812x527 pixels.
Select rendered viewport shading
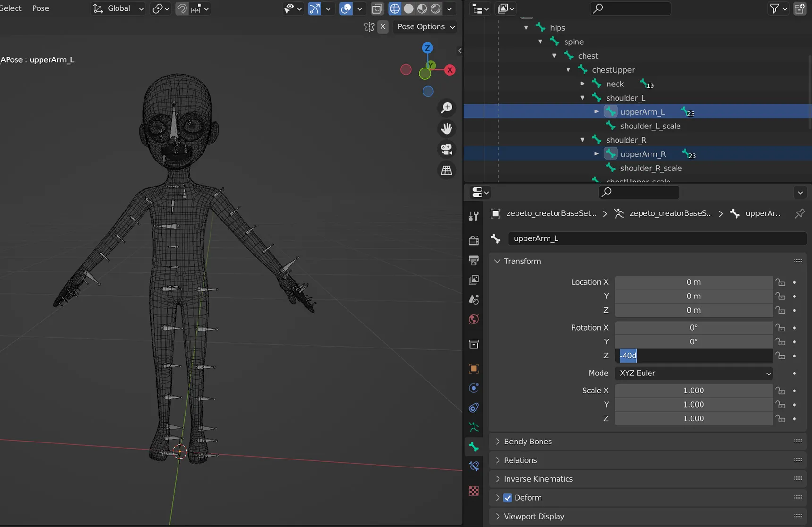(x=436, y=8)
